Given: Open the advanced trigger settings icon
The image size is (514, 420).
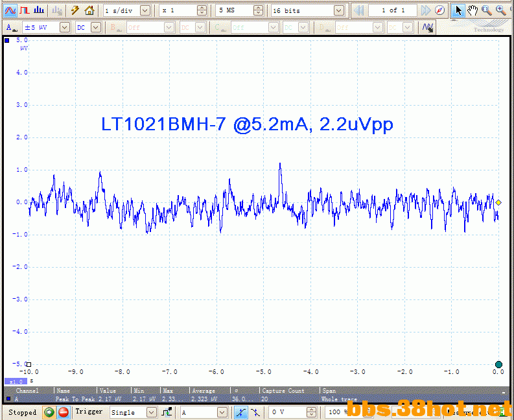Looking at the screenshot, I should pyautogui.click(x=167, y=412).
